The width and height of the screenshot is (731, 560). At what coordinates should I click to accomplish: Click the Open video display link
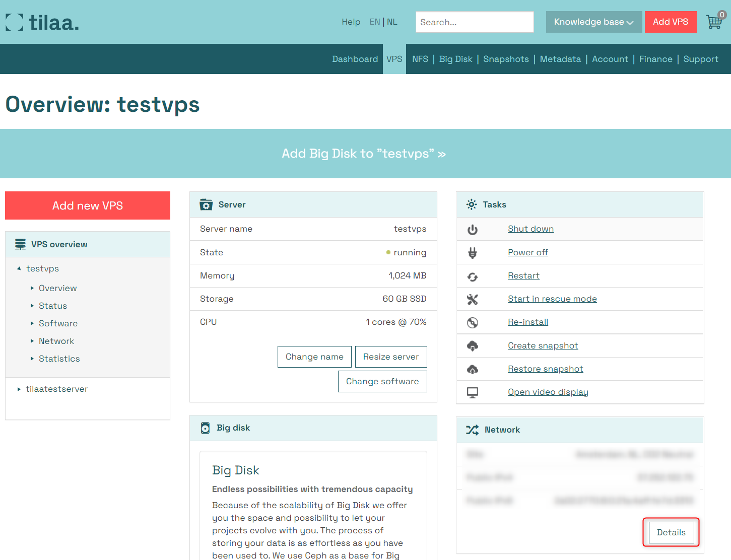pos(548,392)
